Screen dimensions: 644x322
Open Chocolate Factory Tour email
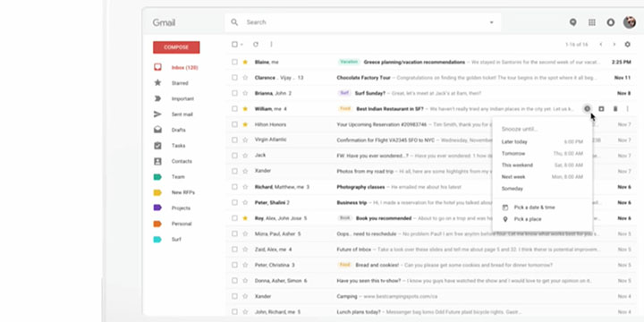pos(363,78)
